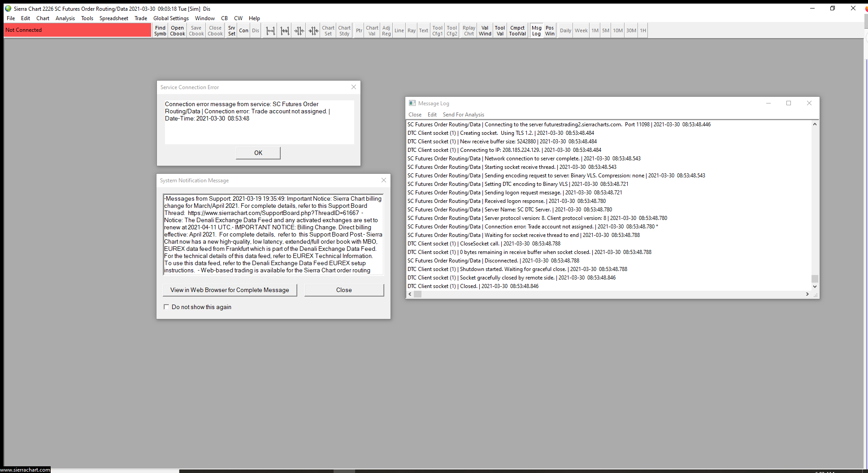Image resolution: width=868 pixels, height=473 pixels.
Task: Open the Global Settings menu
Action: coord(171,18)
